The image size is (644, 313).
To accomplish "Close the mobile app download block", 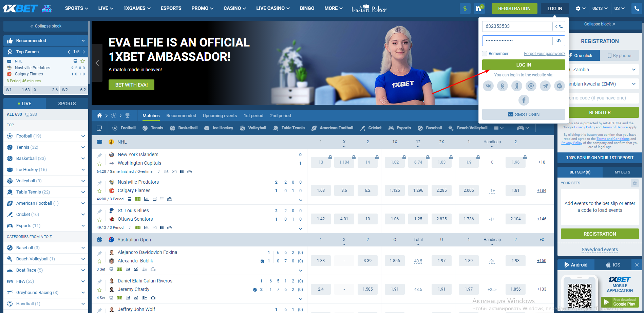I will coord(637,265).
